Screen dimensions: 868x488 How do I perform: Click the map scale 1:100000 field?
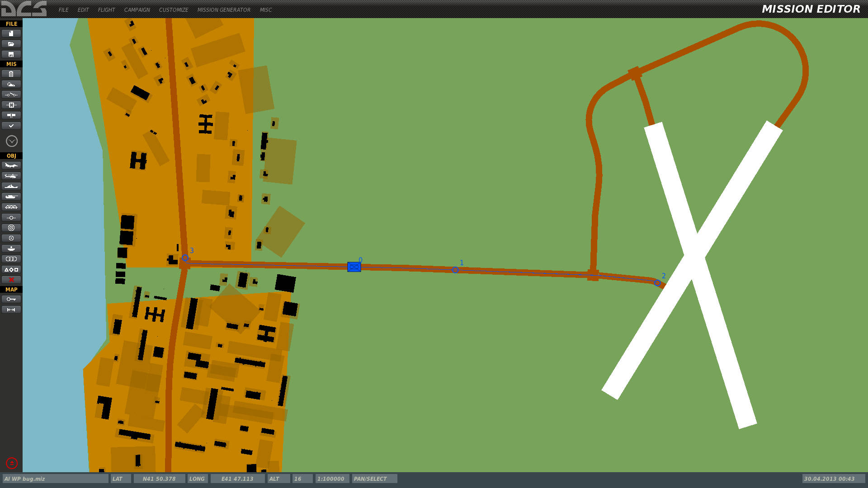click(332, 479)
